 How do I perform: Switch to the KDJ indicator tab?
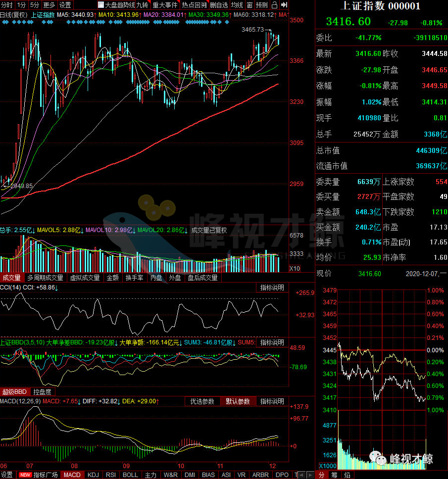coord(93,475)
